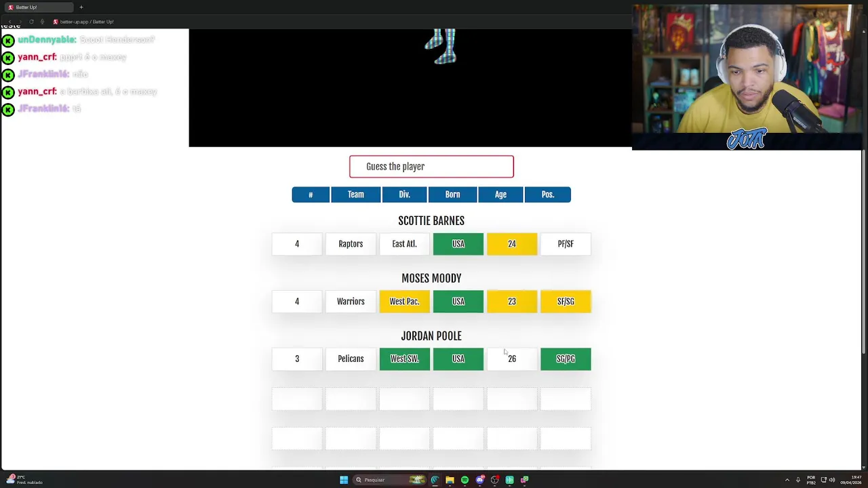This screenshot has width=868, height=488.
Task: Open the taskbar clock showing 19:47
Action: pos(851,480)
